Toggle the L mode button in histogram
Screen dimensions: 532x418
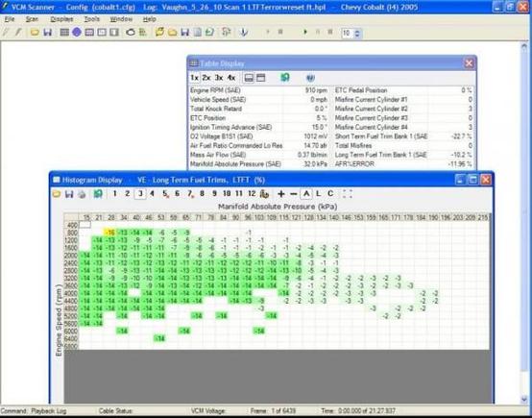click(x=318, y=194)
